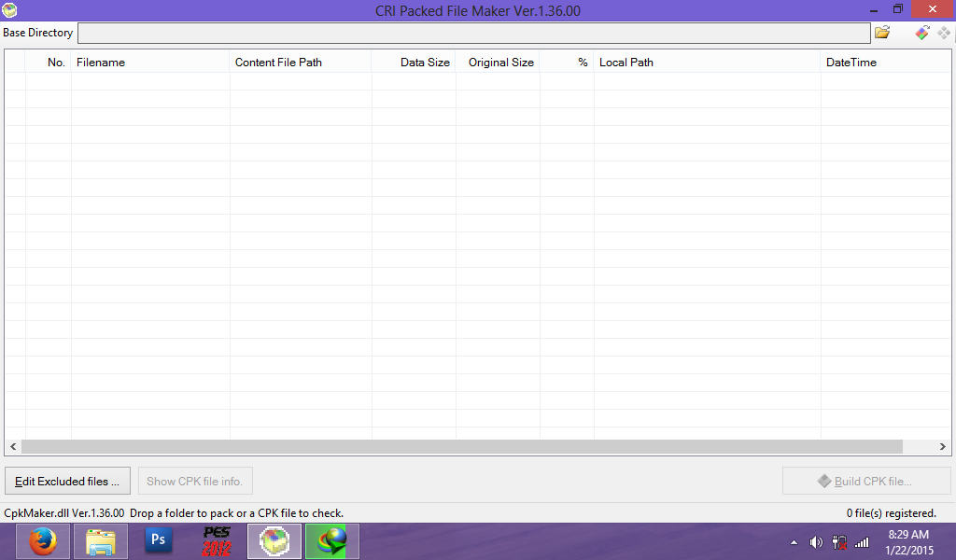The image size is (956, 560).
Task: Click Show CPK file info button
Action: [x=195, y=482]
